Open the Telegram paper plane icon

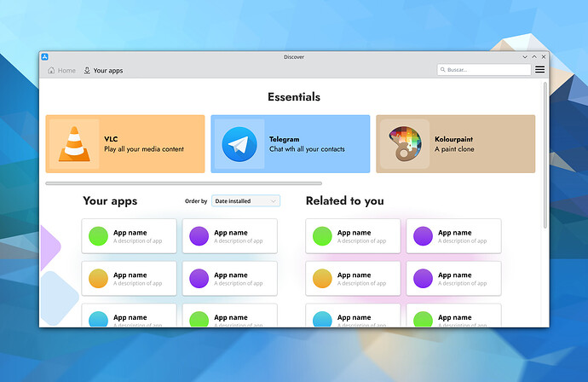point(239,144)
